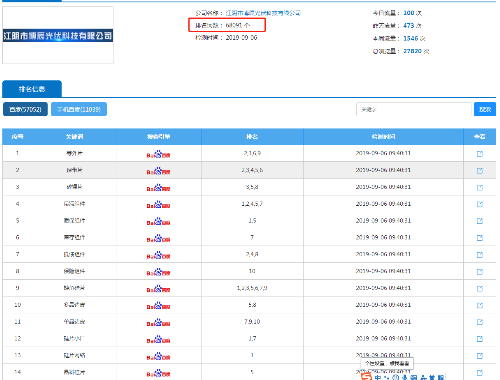
Task: Click the Baidu logo in row 1
Action: click(x=158, y=154)
